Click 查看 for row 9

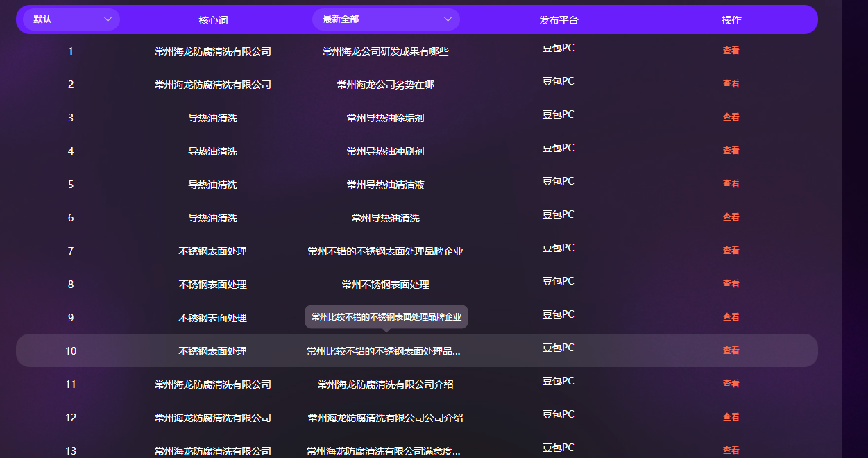click(x=731, y=317)
